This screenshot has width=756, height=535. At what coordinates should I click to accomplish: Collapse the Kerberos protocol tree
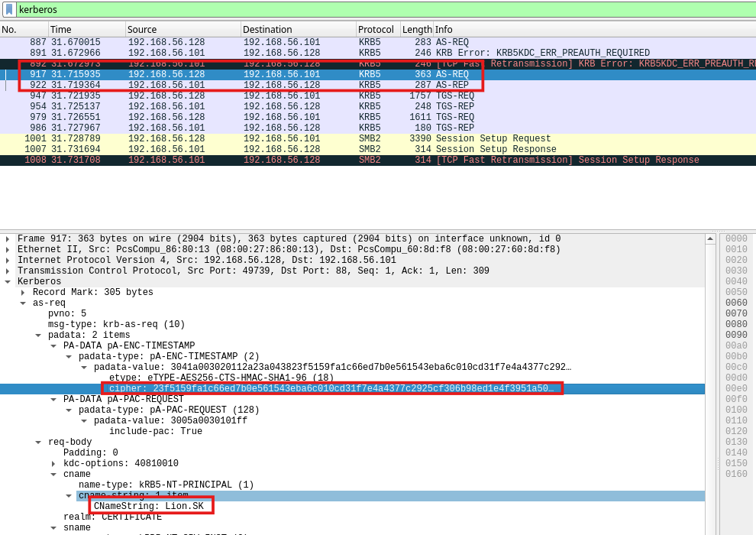pos(8,282)
